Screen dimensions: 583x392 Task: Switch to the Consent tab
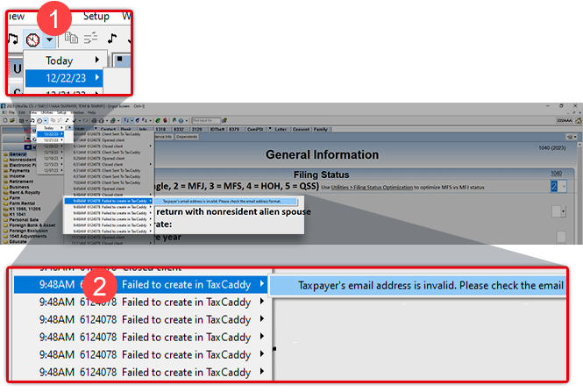301,130
